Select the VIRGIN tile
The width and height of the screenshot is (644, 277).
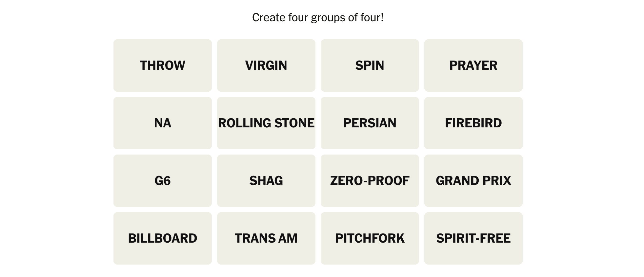pyautogui.click(x=266, y=65)
